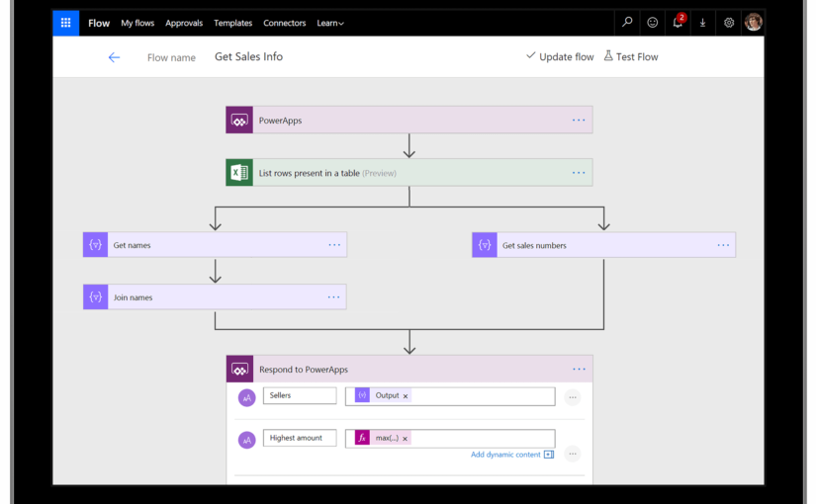Expand the Join names action card
Image resolution: width=816 pixels, height=504 pixels.
pyautogui.click(x=215, y=297)
